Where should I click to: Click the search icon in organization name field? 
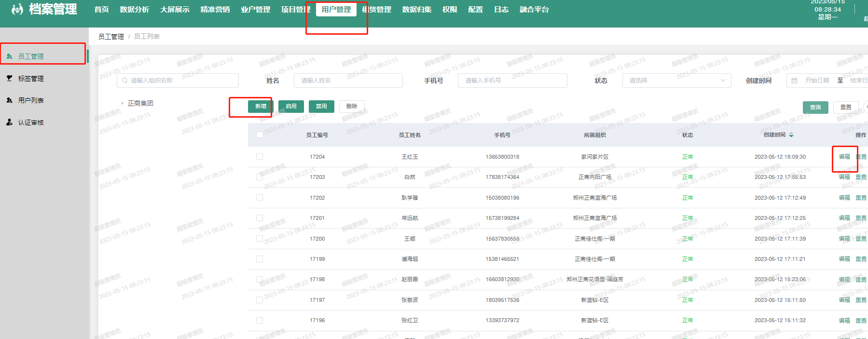point(125,81)
